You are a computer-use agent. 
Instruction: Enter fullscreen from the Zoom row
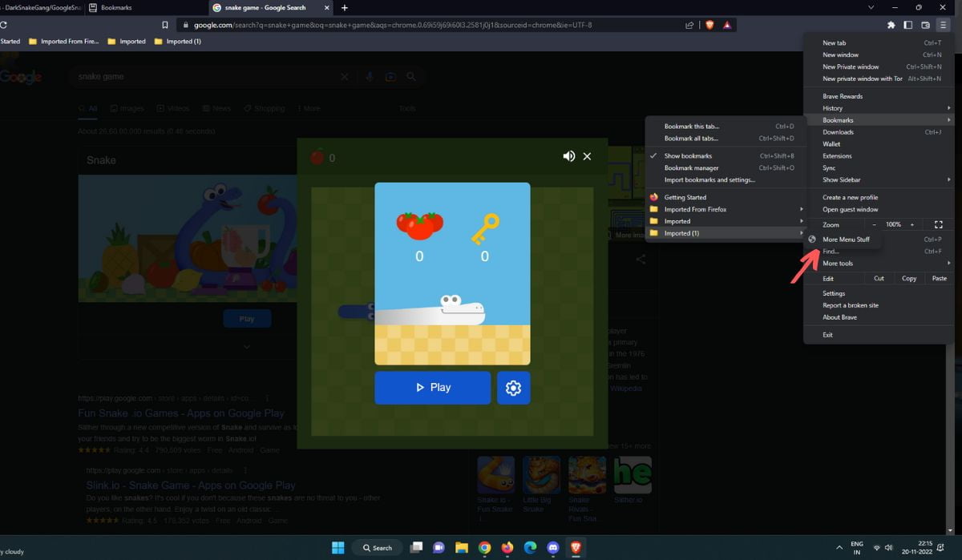coord(939,225)
